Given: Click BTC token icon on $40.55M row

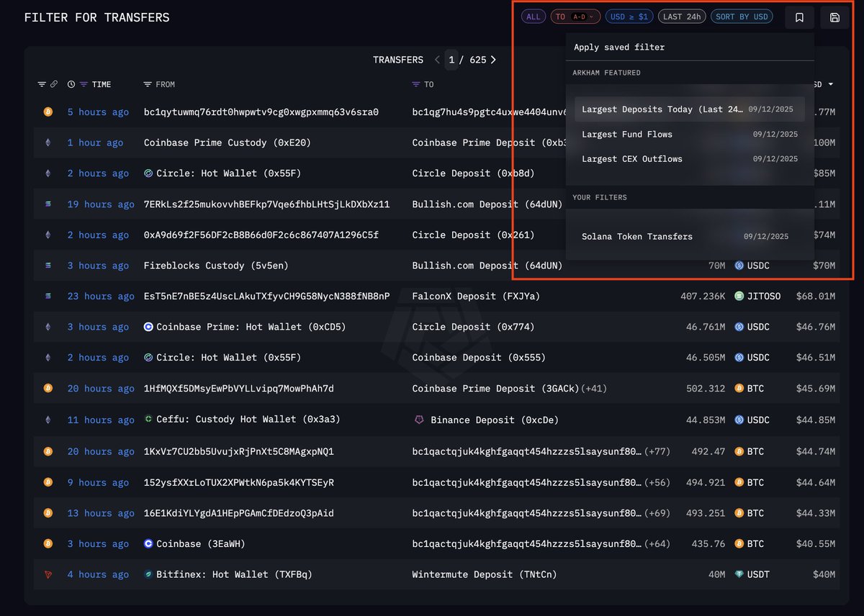Looking at the screenshot, I should (x=739, y=543).
